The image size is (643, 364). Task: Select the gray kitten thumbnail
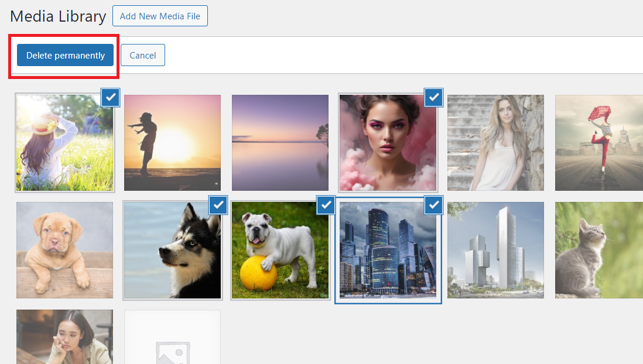[599, 250]
